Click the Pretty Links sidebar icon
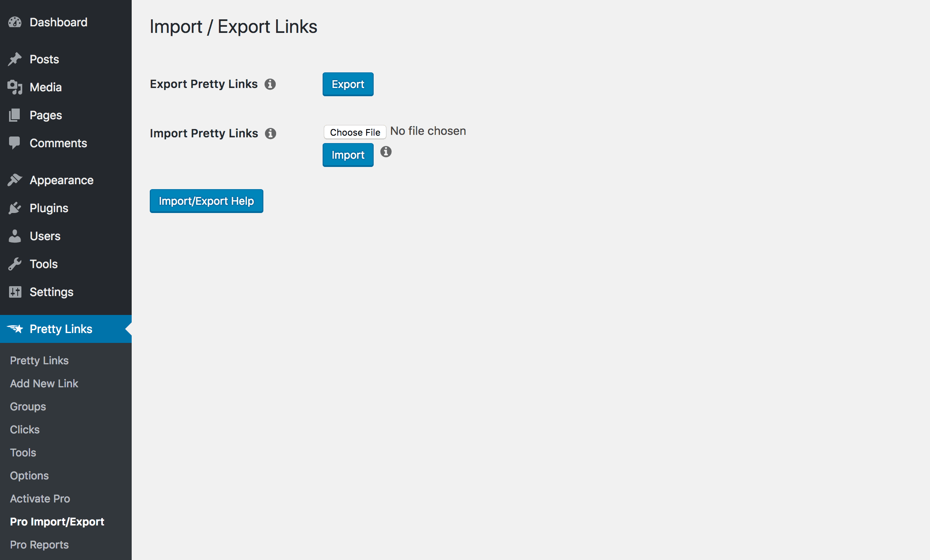This screenshot has height=560, width=930. click(x=15, y=329)
